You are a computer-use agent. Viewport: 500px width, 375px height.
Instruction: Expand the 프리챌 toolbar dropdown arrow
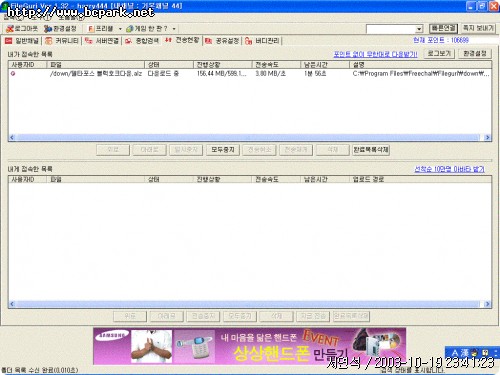click(120, 29)
